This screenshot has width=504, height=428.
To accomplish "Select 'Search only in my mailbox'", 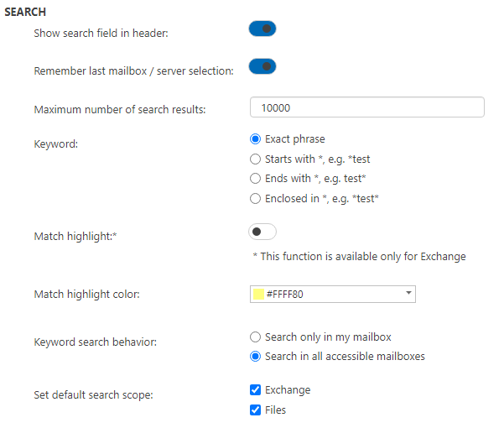I will click(x=256, y=337).
